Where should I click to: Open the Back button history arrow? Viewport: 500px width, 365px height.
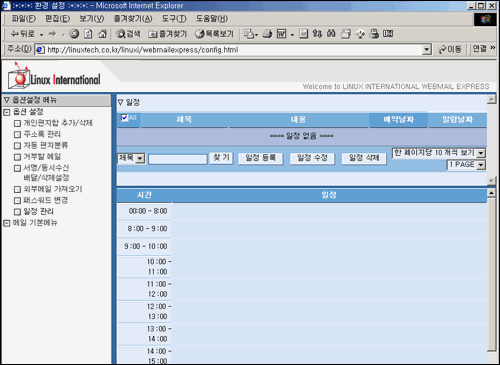(41, 34)
